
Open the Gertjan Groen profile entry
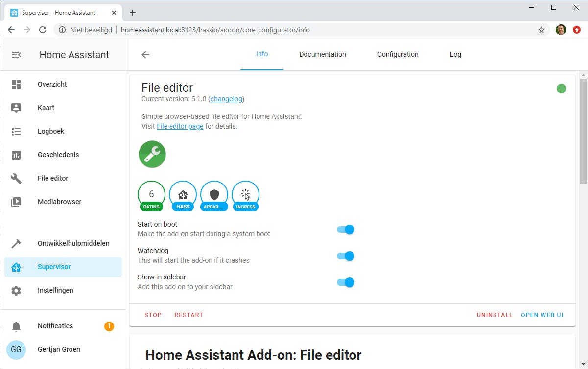63,349
